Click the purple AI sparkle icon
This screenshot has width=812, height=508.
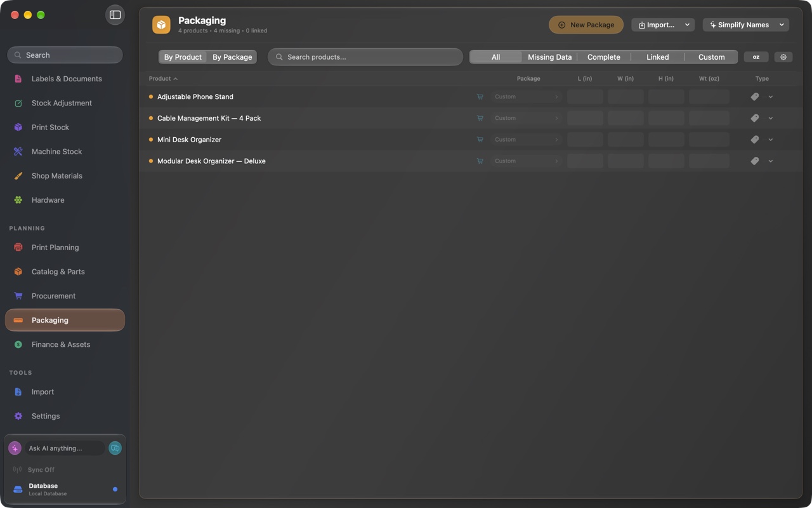(x=15, y=448)
